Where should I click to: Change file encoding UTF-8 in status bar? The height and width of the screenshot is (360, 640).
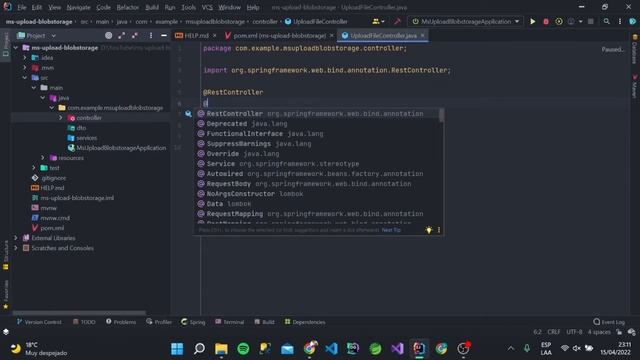point(574,332)
